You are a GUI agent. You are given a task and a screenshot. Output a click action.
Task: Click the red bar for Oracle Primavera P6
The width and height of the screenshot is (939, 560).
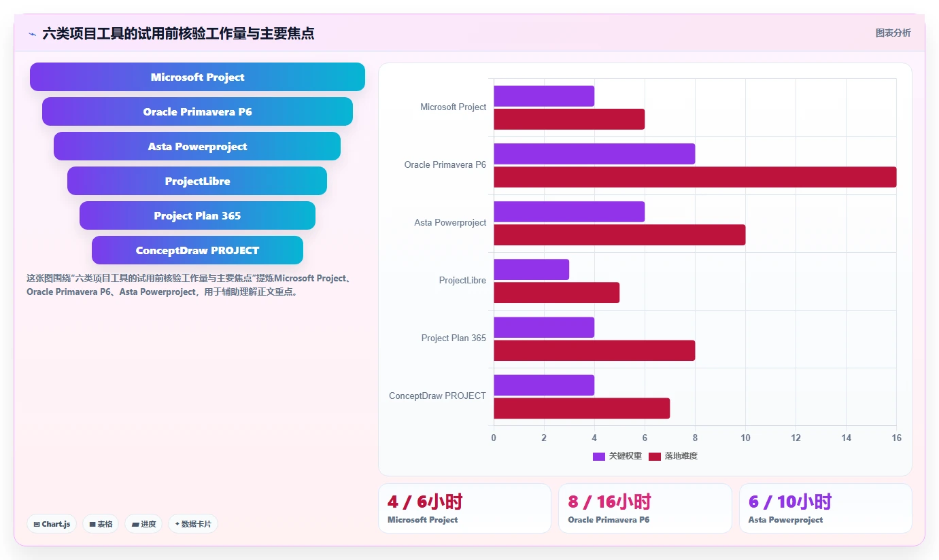(695, 177)
